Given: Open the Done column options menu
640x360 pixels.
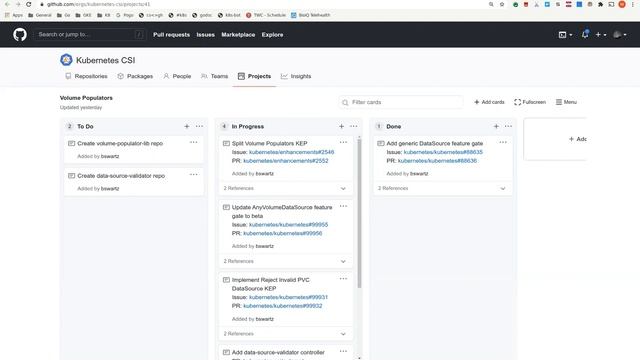Looking at the screenshot, I should (508, 127).
